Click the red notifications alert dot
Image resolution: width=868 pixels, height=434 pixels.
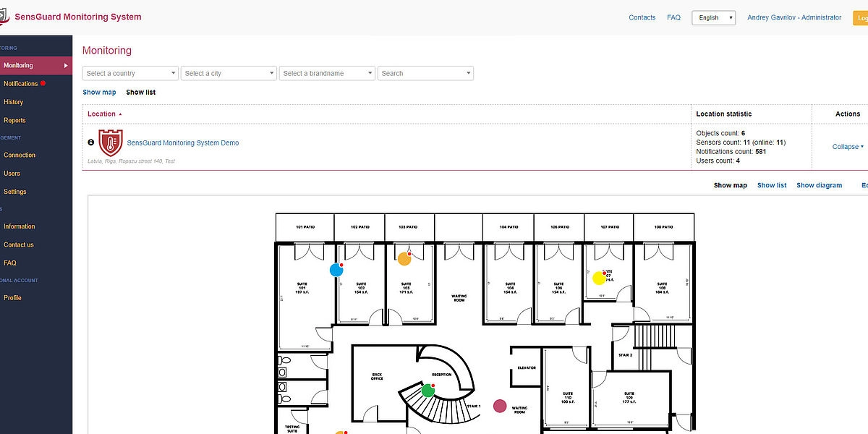pos(43,83)
